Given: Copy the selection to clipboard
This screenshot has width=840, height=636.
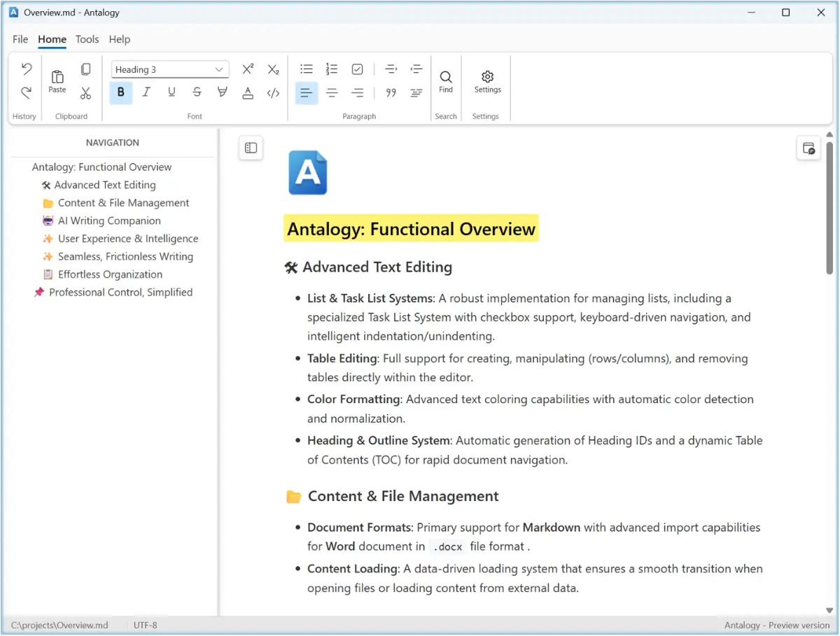Looking at the screenshot, I should [x=85, y=69].
